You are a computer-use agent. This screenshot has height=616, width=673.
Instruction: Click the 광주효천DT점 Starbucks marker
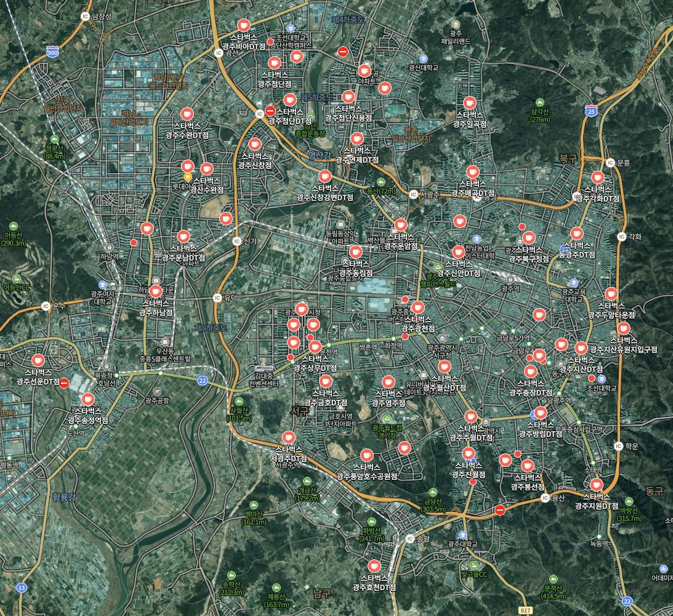(374, 565)
